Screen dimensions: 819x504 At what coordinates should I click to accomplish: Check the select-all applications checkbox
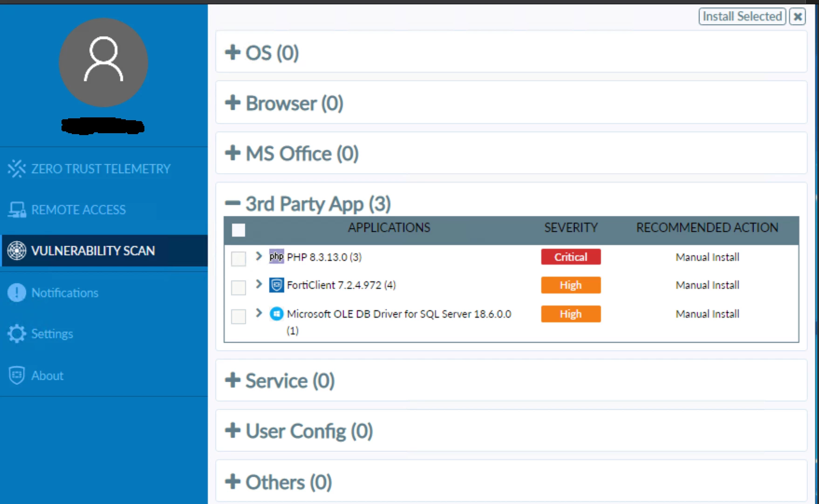click(239, 230)
